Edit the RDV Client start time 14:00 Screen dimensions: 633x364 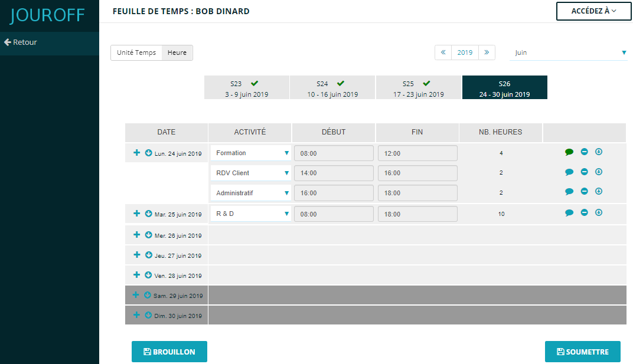pyautogui.click(x=334, y=173)
